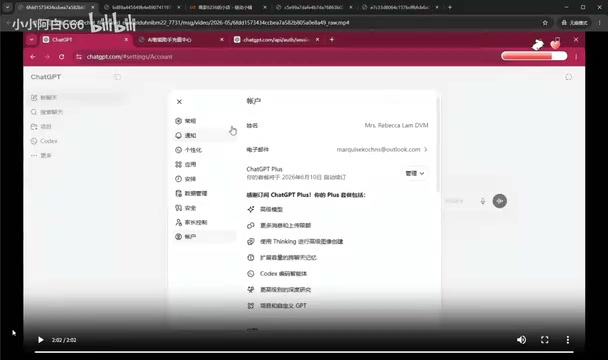Open the folder item in the ChatGPT sidebar
Image resolution: width=608 pixels, height=360 pixels.
tap(41, 126)
